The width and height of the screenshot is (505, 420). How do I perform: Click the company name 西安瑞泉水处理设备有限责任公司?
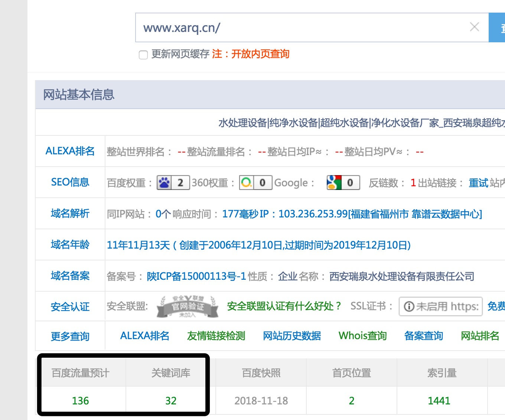pos(402,276)
